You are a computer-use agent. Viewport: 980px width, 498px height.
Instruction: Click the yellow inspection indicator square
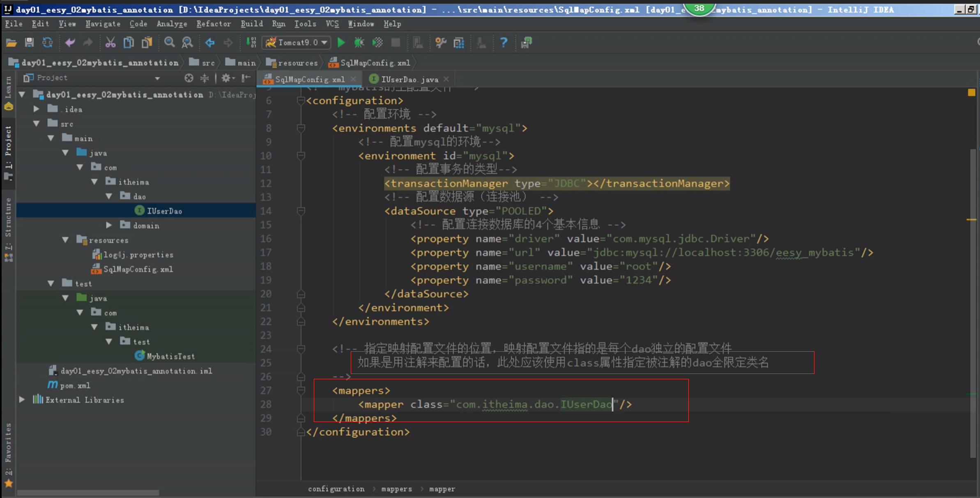pos(971,92)
